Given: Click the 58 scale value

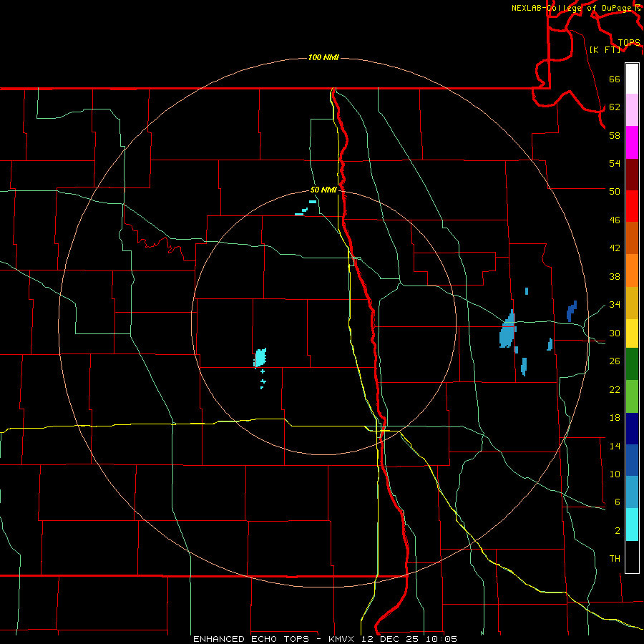Looking at the screenshot, I should click(x=615, y=135).
